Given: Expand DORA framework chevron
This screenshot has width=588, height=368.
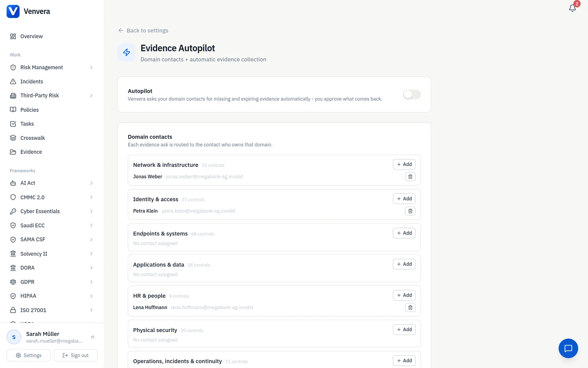Looking at the screenshot, I should click(x=92, y=268).
